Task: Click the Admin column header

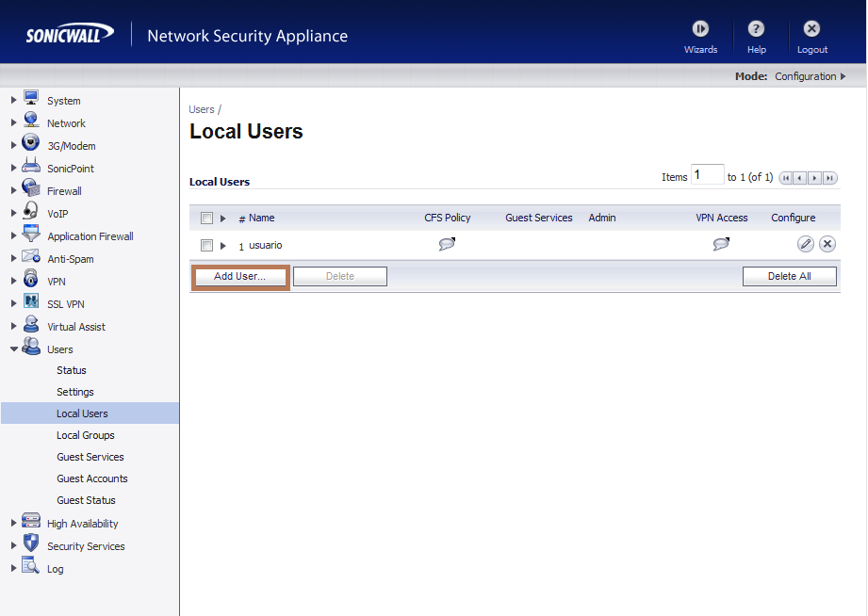Action: (601, 219)
